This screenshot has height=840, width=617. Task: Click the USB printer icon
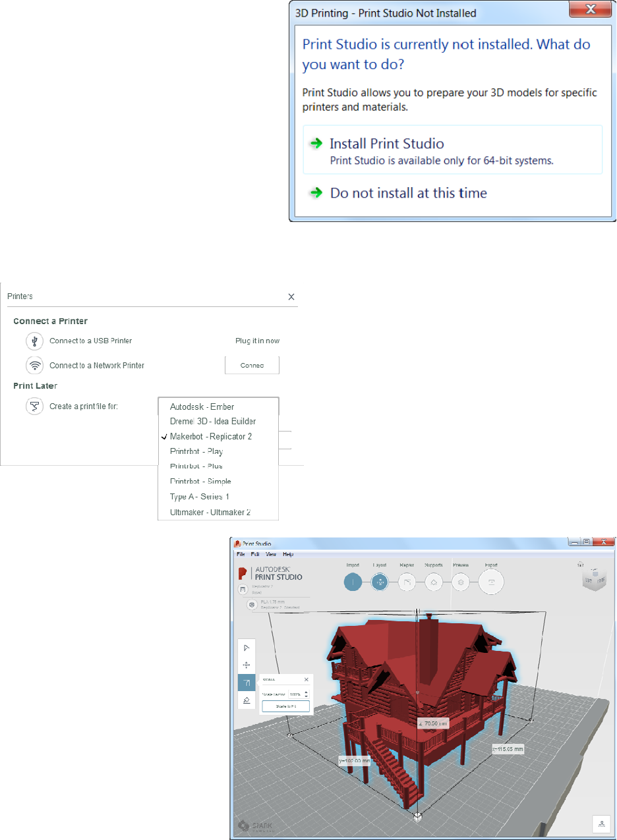point(34,341)
